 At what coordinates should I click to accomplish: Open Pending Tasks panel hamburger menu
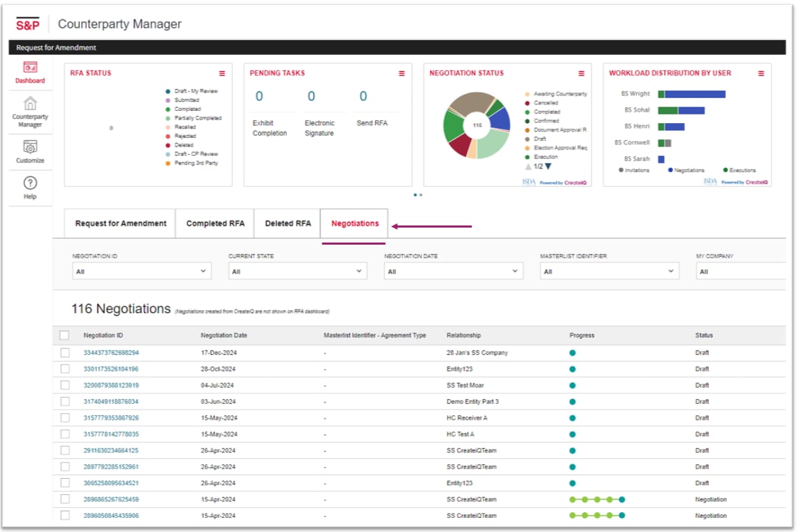401,74
